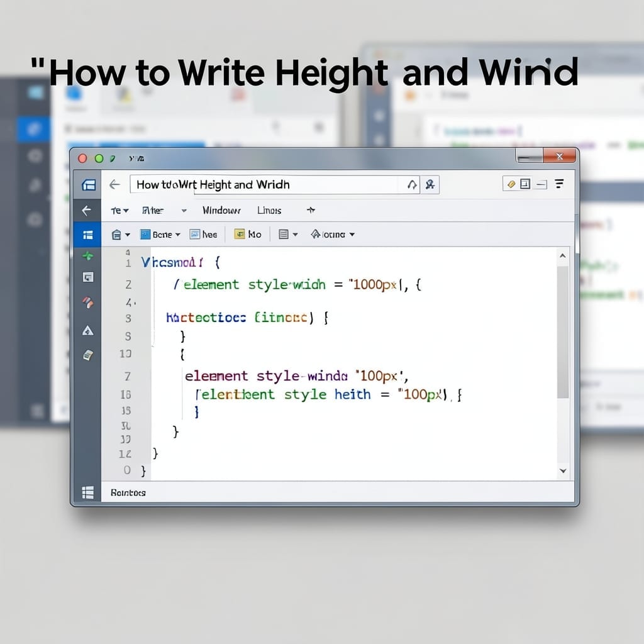Open the note tag icon in the sidebar
This screenshot has height=644, width=644.
point(88,355)
